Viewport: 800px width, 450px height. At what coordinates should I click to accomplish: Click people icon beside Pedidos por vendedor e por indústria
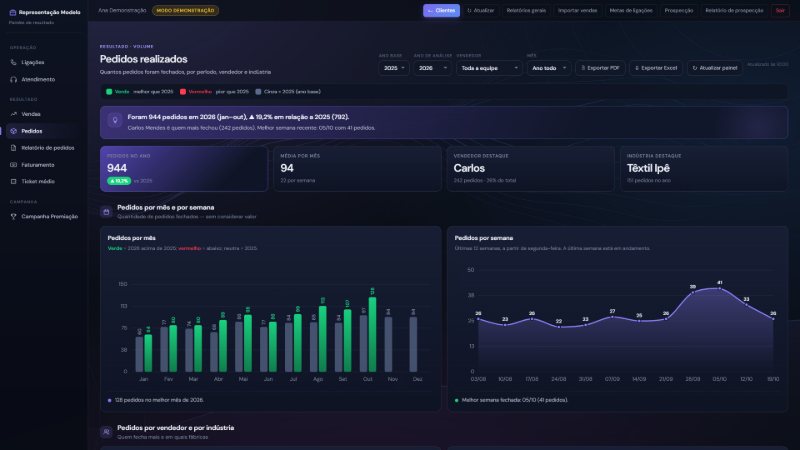click(x=106, y=432)
